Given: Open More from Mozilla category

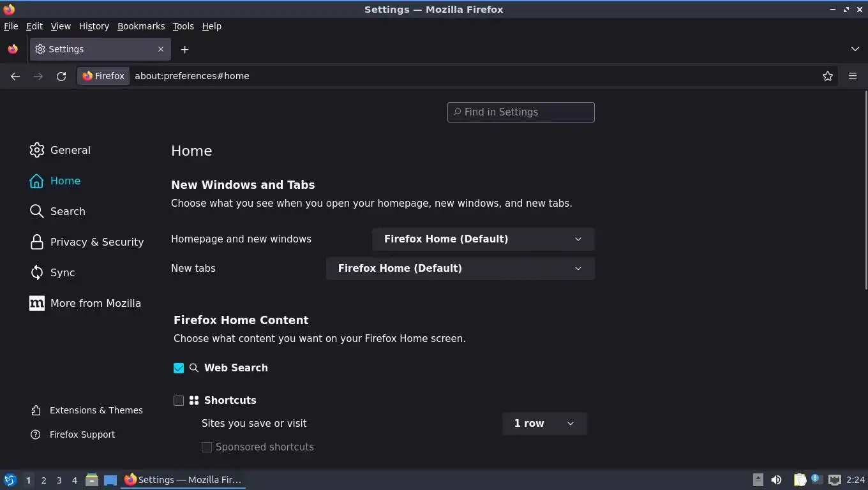Looking at the screenshot, I should pyautogui.click(x=86, y=303).
